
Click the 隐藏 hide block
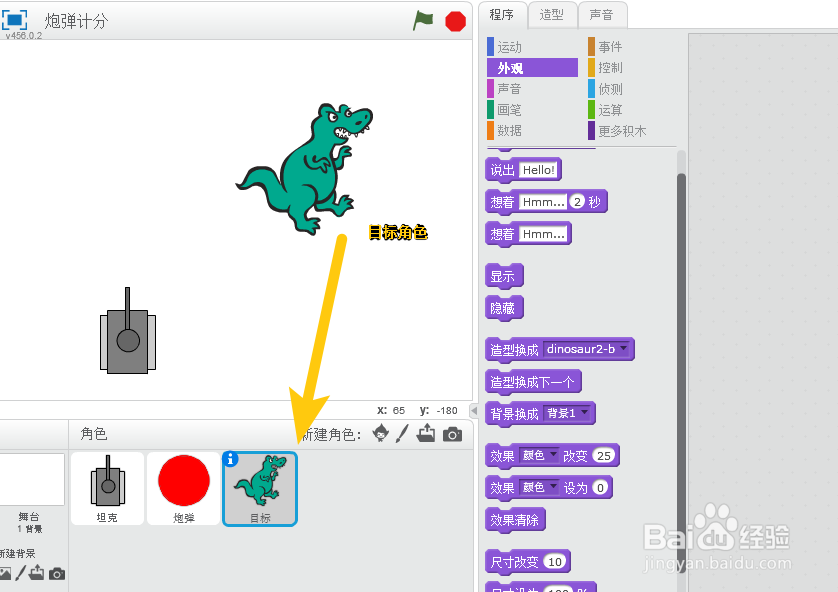503,308
